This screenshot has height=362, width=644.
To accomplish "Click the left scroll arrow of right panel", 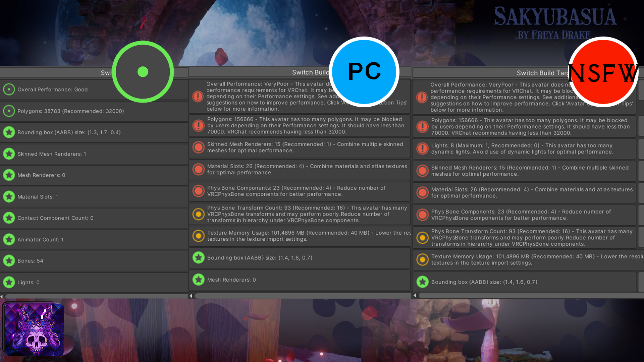I will tap(415, 295).
